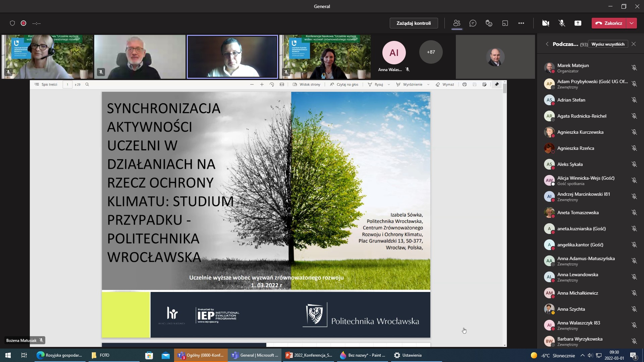Switch to Widok strony view options
The width and height of the screenshot is (644, 362).
(307, 84)
